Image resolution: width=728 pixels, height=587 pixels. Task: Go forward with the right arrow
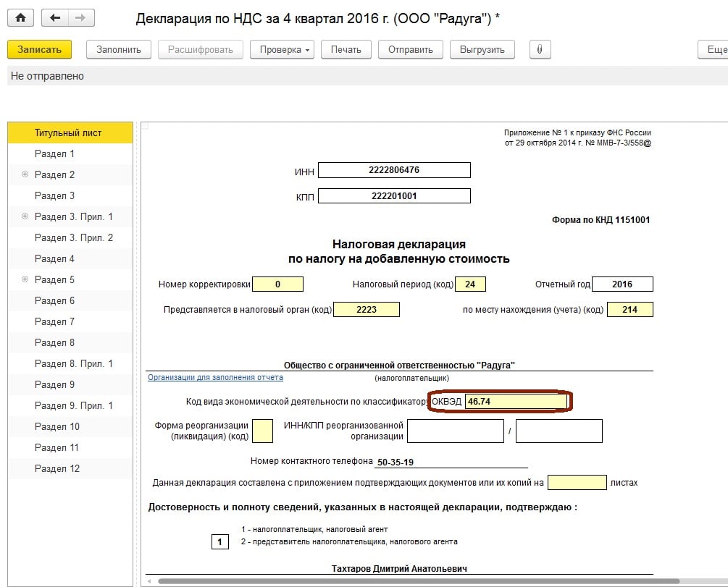pos(80,19)
